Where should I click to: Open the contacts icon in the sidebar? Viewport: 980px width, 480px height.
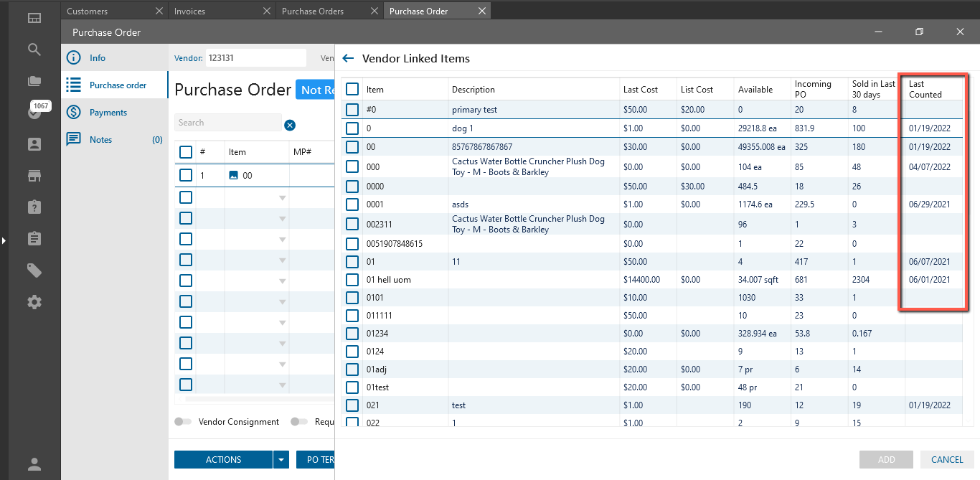coord(34,144)
